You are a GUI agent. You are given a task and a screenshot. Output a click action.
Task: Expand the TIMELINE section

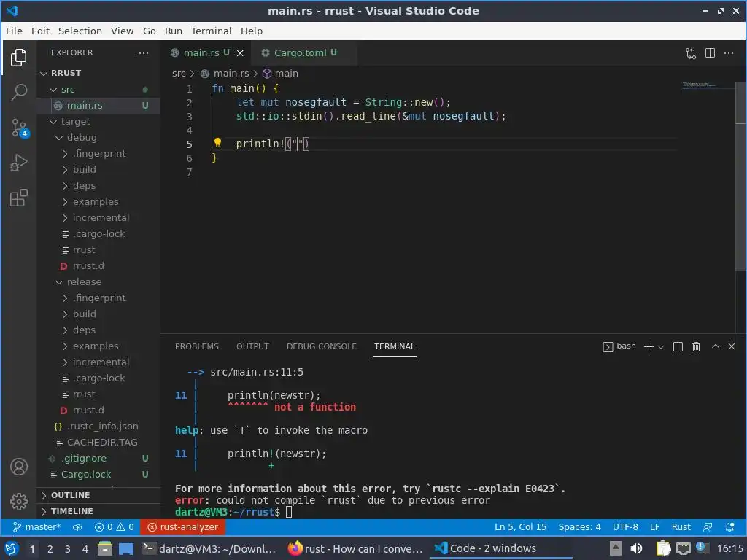(71, 511)
